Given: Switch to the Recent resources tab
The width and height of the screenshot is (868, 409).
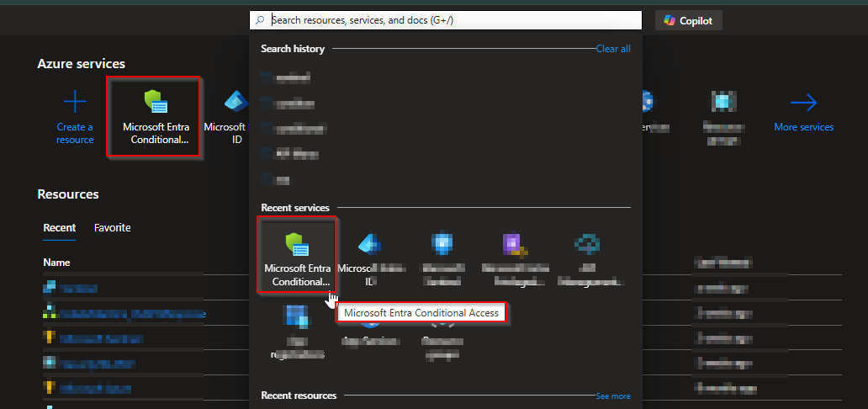Looking at the screenshot, I should (x=60, y=228).
